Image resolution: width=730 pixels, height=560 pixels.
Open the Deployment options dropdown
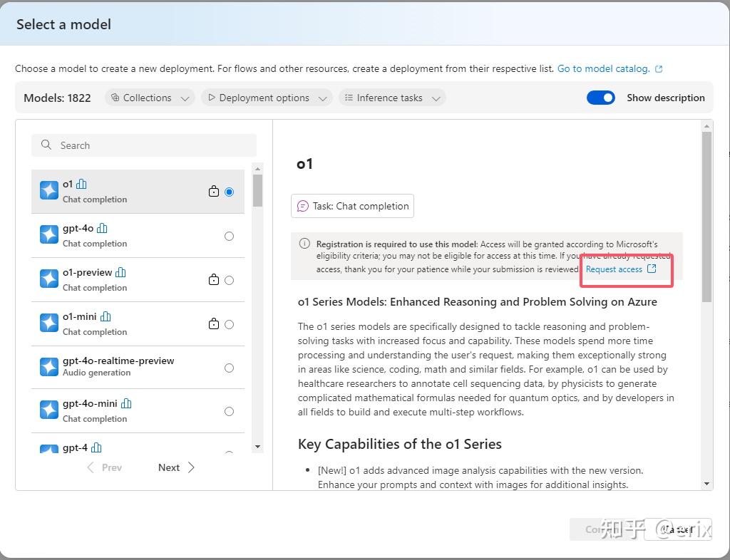pyautogui.click(x=267, y=98)
